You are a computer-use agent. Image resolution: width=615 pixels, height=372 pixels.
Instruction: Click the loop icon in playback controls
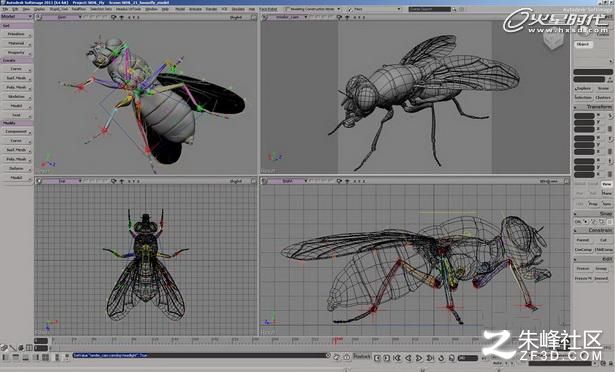(441, 357)
